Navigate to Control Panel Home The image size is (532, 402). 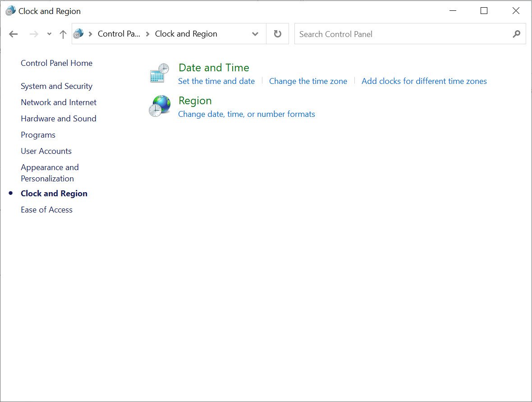(x=56, y=63)
